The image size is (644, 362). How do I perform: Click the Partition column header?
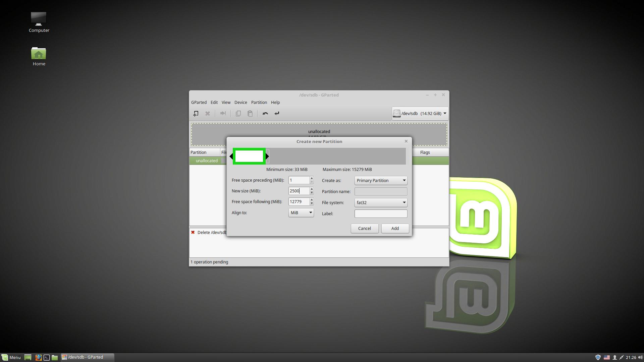pos(205,153)
